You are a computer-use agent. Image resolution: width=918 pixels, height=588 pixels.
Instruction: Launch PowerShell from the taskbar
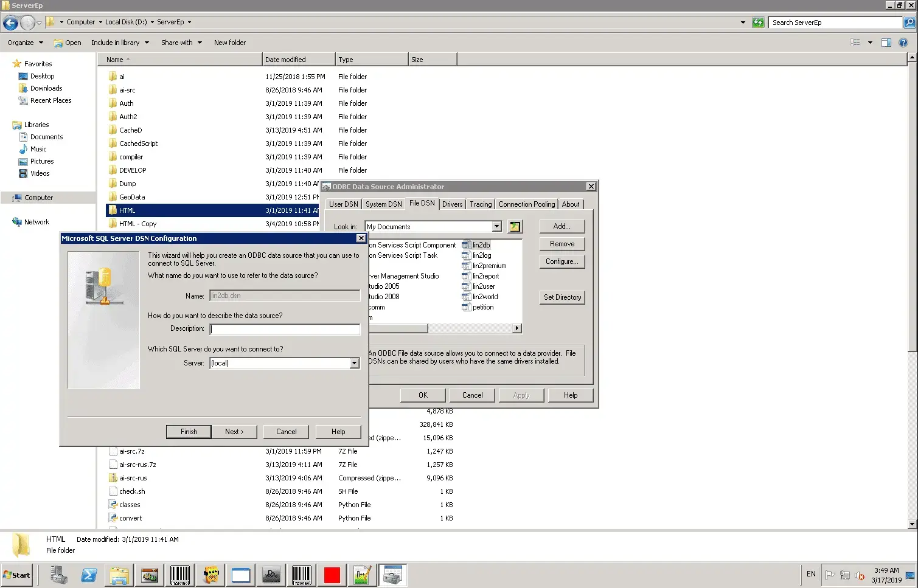pos(89,575)
